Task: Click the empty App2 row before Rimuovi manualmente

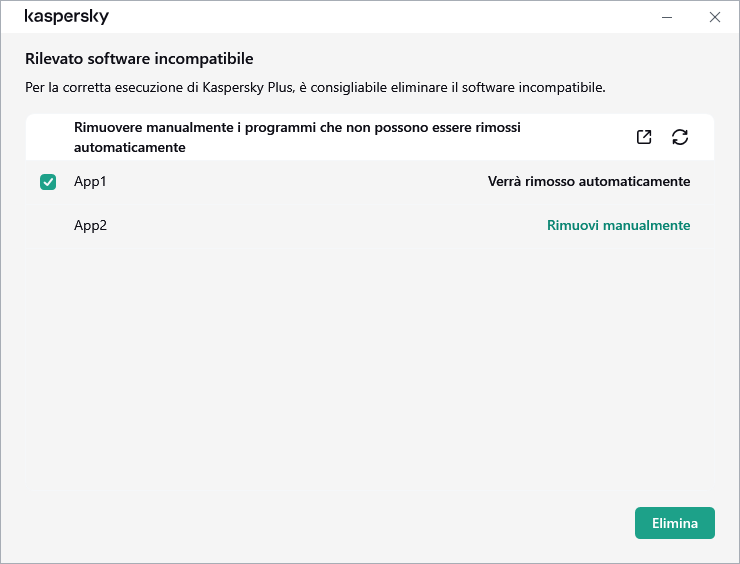Action: [320, 225]
